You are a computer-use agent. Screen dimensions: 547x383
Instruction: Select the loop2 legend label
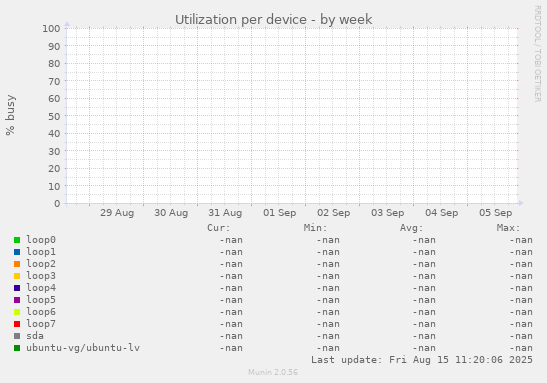[41, 264]
